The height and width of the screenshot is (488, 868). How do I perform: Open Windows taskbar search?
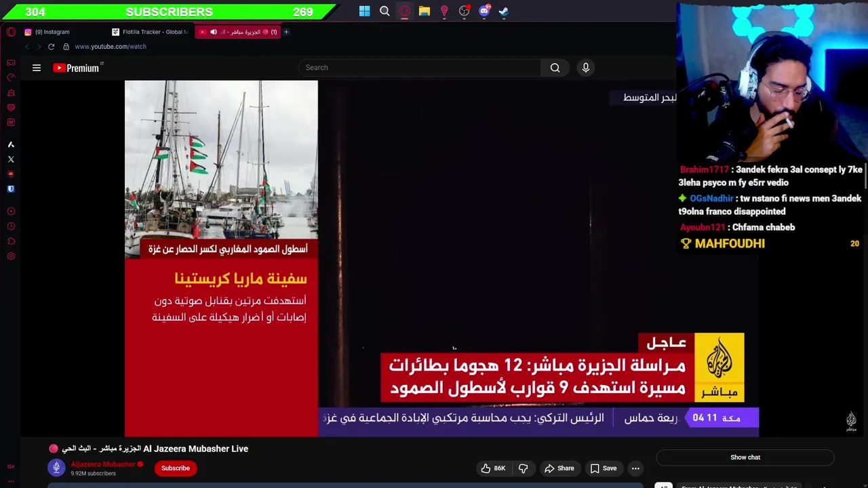point(384,12)
